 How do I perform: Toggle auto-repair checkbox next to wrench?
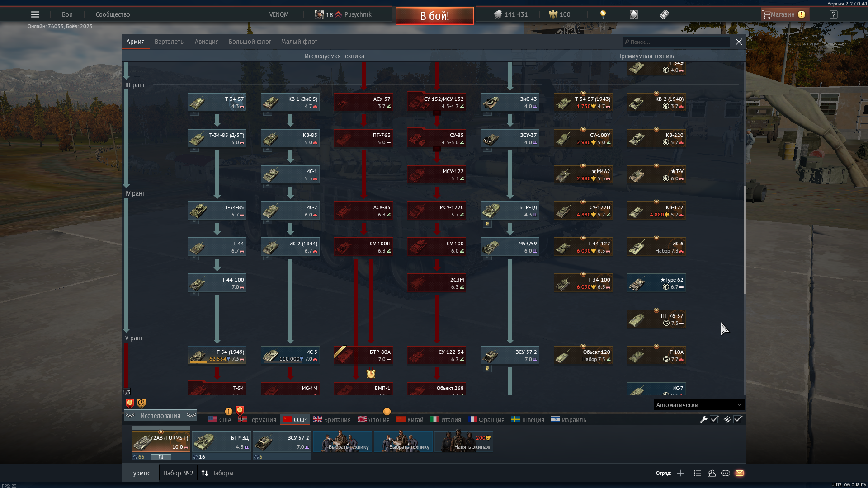pos(714,419)
